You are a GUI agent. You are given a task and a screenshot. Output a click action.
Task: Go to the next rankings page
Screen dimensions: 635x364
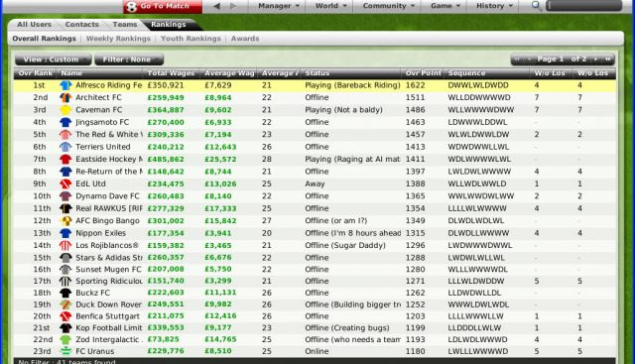click(595, 60)
